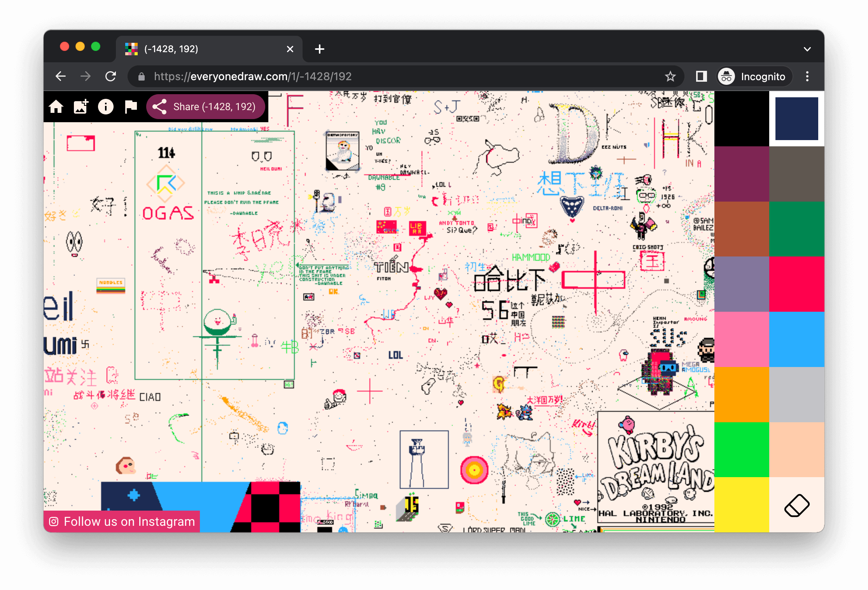Choose the sky blue color swatch
This screenshot has height=590, width=868.
point(797,340)
